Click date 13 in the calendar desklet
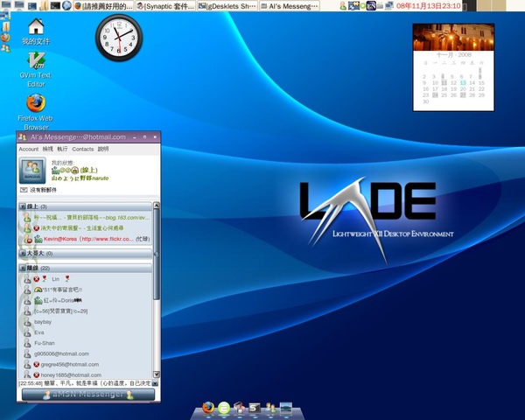 (463, 83)
